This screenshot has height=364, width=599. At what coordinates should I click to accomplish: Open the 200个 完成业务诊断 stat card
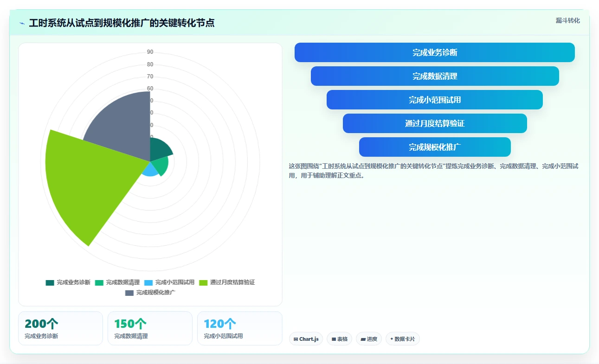tap(60, 328)
